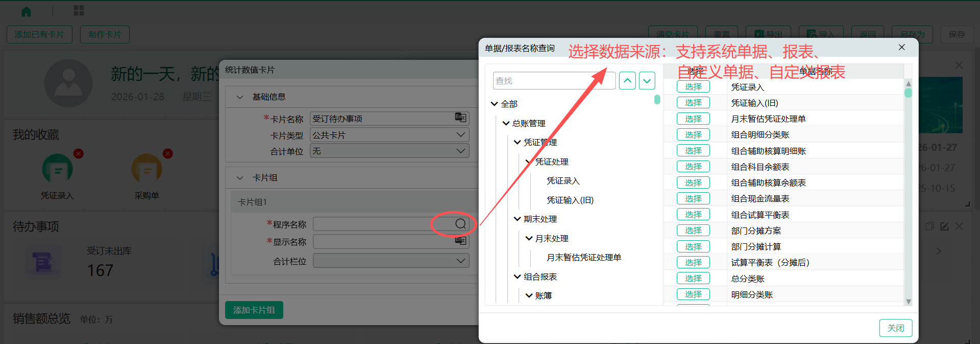This screenshot has height=344, width=980.
Task: Remove 凭证录入 favorite via red badge
Action: [78, 153]
